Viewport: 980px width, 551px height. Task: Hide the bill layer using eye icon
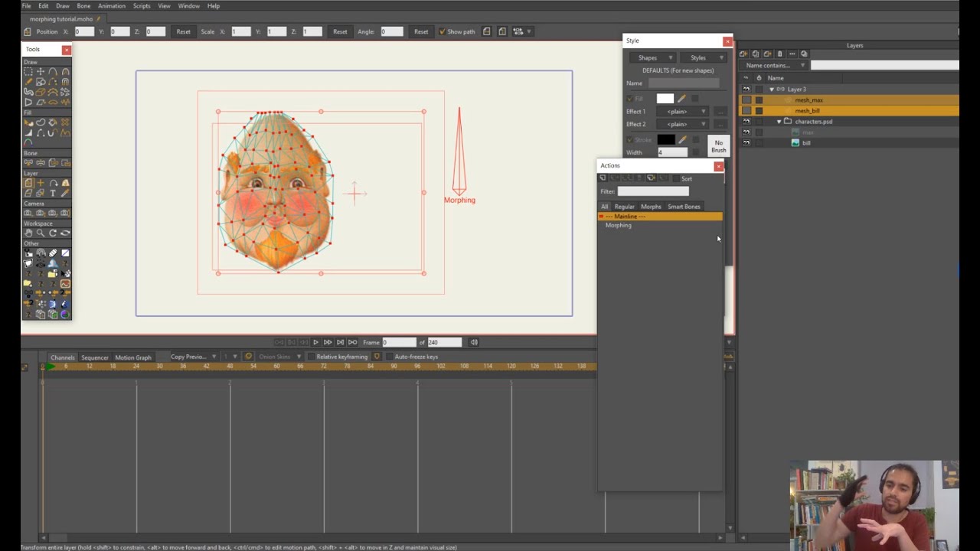[x=746, y=143]
